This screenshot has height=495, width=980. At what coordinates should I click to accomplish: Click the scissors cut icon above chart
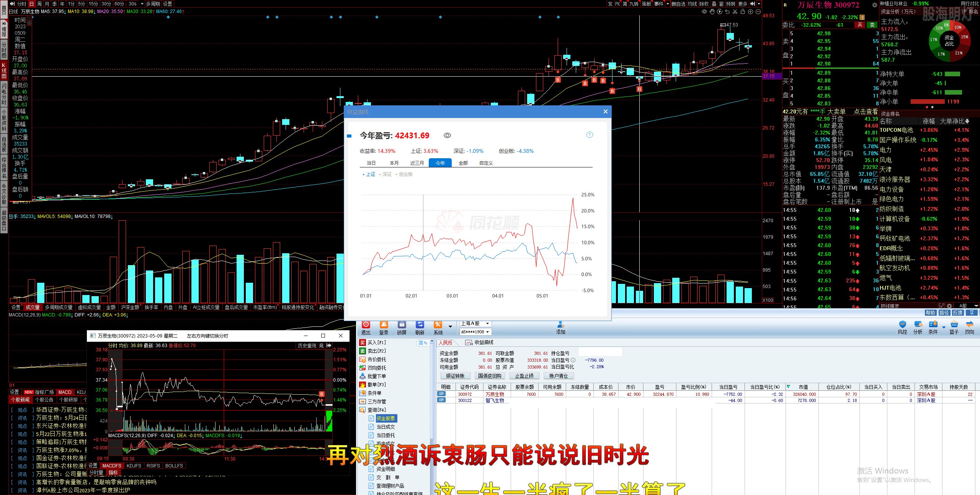(735, 11)
